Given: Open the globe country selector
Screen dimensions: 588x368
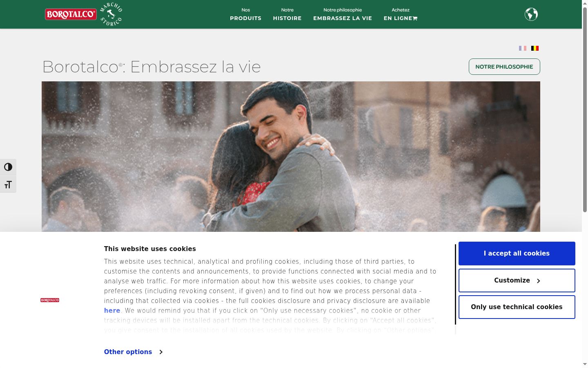Looking at the screenshot, I should [x=531, y=14].
